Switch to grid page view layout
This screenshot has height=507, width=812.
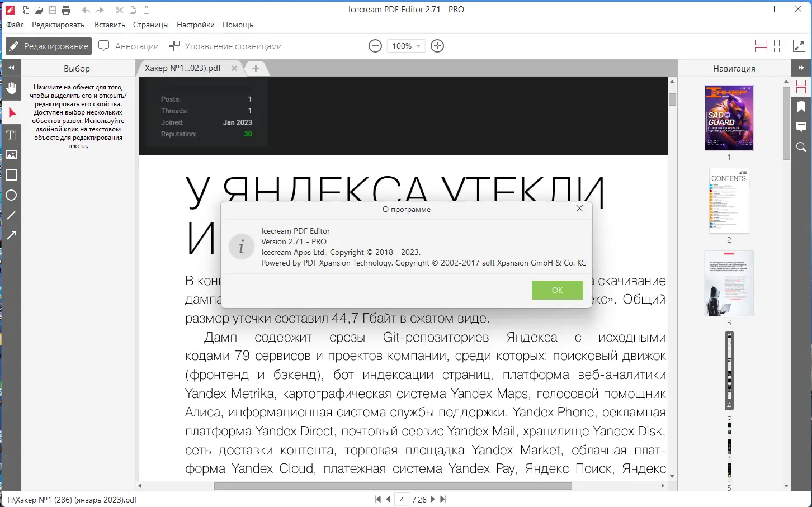780,46
